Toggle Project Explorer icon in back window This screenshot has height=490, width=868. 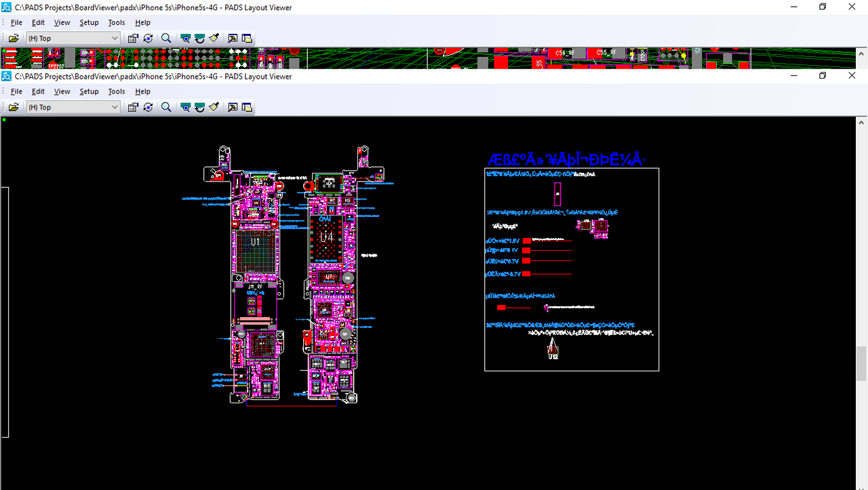(x=247, y=39)
